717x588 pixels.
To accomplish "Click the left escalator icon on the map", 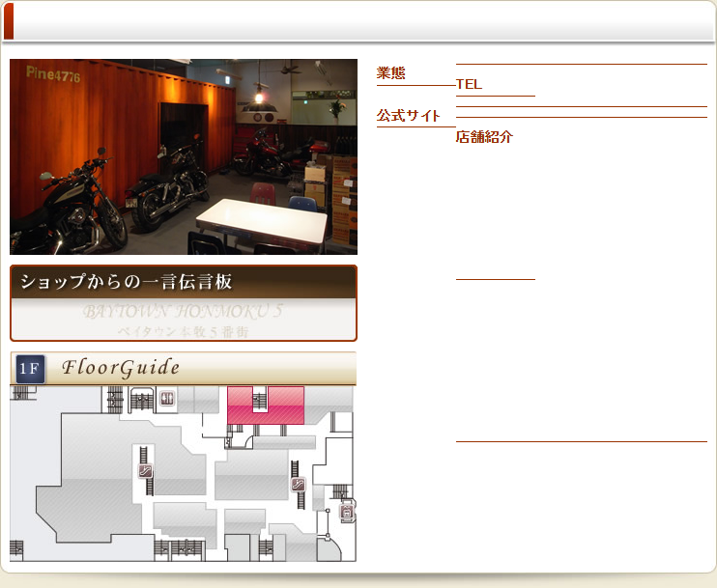I will point(145,471).
